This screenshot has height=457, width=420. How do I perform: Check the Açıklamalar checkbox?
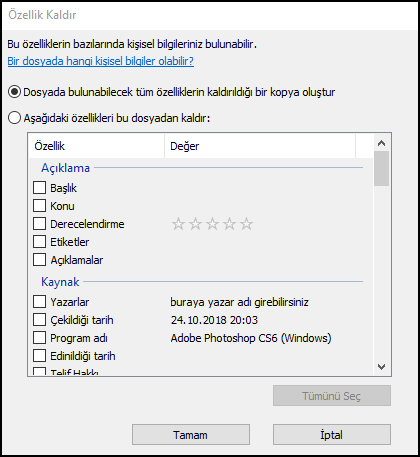(39, 260)
